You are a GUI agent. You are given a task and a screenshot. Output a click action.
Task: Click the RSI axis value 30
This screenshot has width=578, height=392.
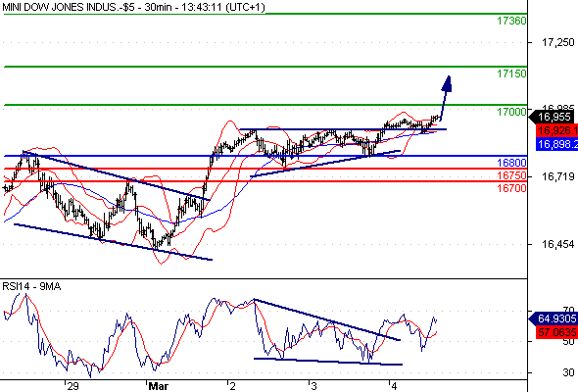569,372
